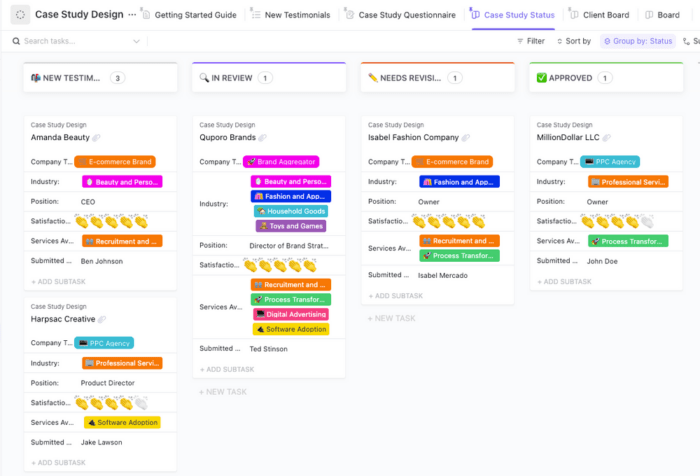Click Product Director position value
Screen dimensions: 700x476
pos(108,383)
